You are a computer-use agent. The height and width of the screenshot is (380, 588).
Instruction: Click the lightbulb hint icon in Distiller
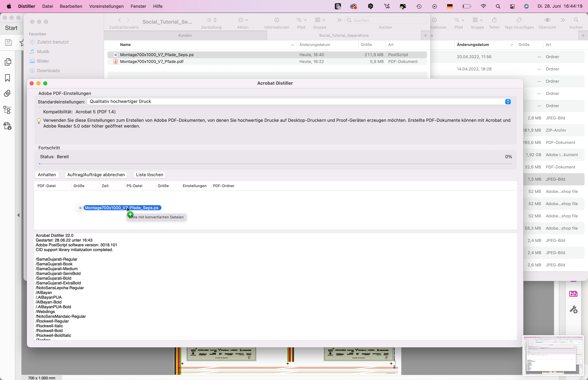coord(39,121)
